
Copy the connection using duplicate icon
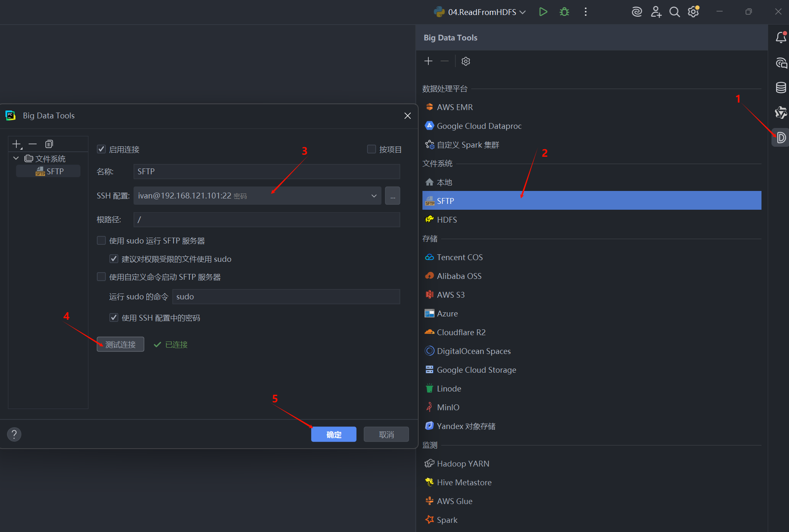click(x=49, y=144)
